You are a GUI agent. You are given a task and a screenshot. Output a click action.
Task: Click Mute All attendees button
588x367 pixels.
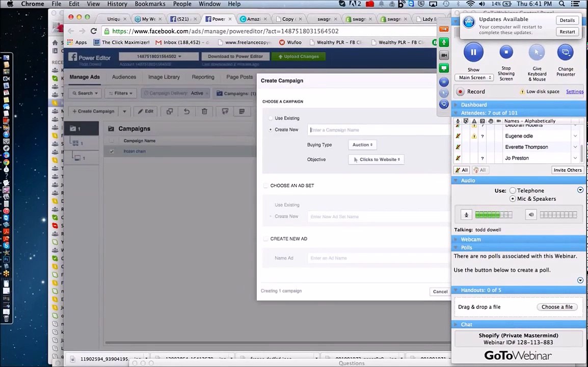pyautogui.click(x=461, y=170)
